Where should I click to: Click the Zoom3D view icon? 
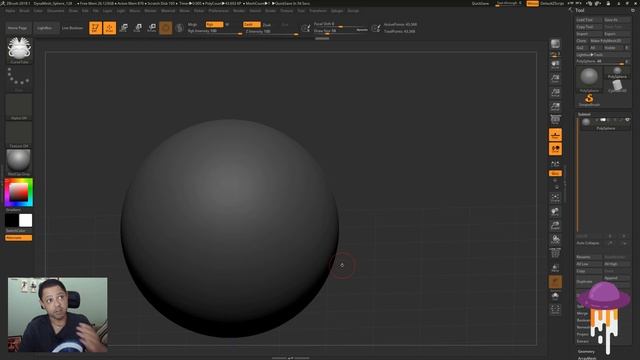click(x=555, y=226)
